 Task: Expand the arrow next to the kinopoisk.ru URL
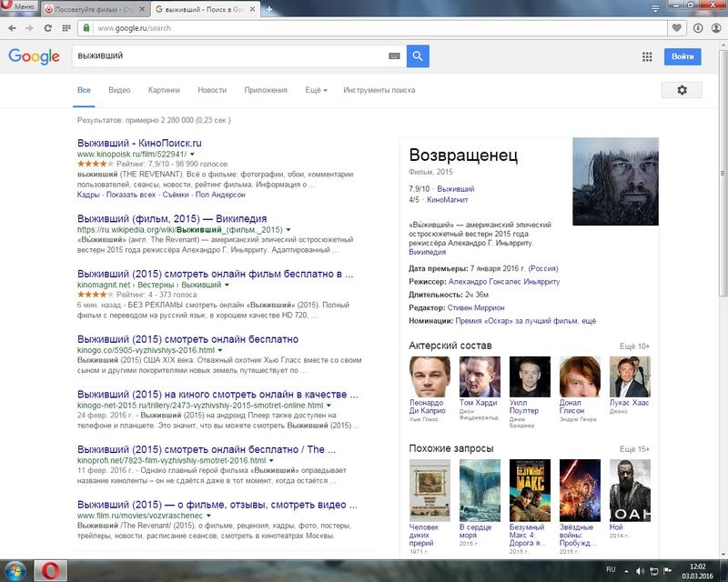point(192,154)
